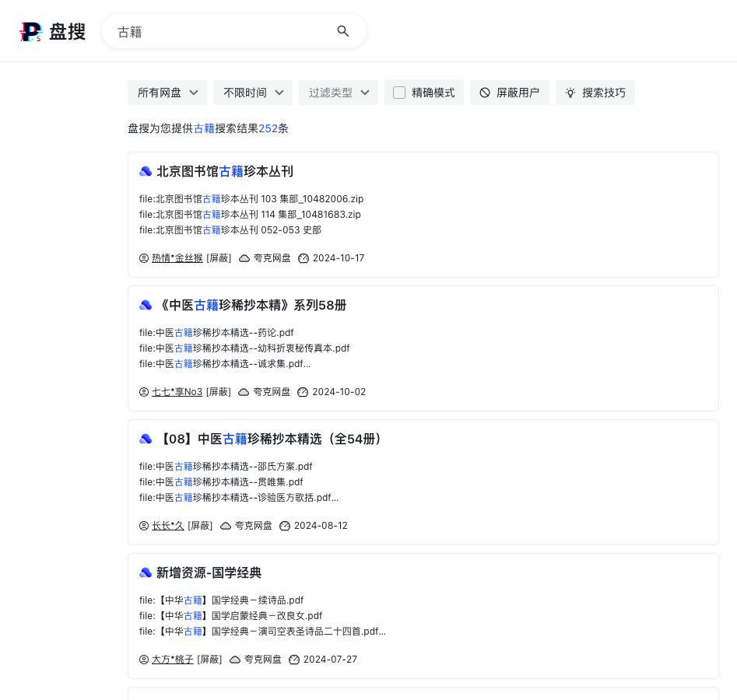Screen dimensions: 737x700
Task: Click Quark cloud icon beside 《中医古籍珍稀抄本精》系列58册
Action: pos(146,306)
